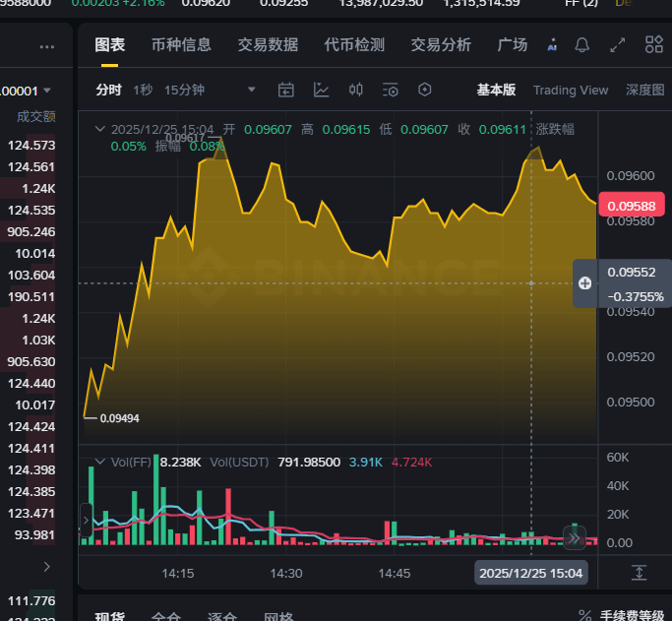This screenshot has height=621, width=672.
Task: Open 交易分析 tab
Action: 441,44
